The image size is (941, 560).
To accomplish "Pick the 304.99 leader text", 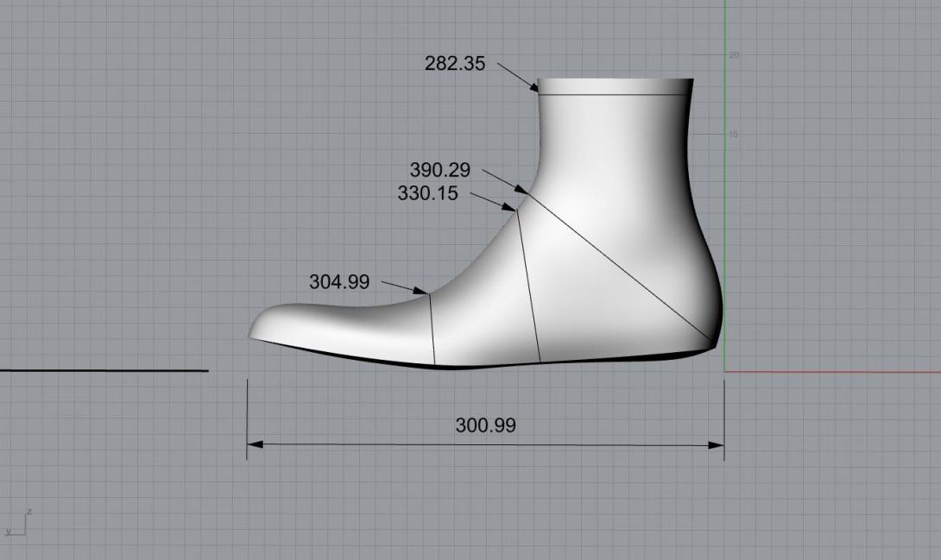I will point(338,282).
